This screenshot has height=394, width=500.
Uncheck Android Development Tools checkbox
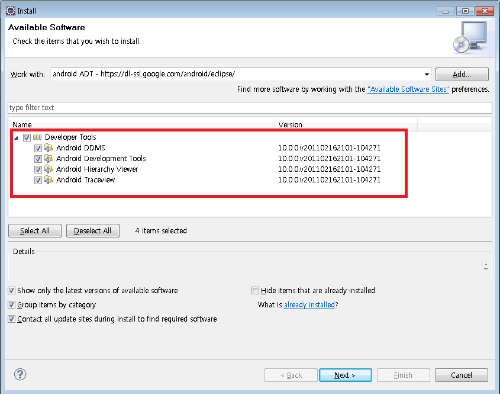coord(38,159)
